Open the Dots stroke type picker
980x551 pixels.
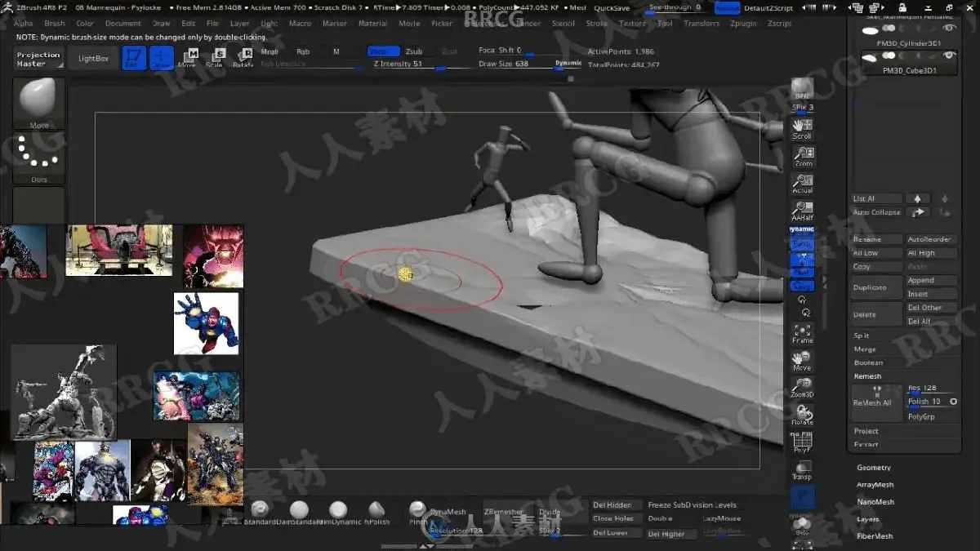point(38,159)
